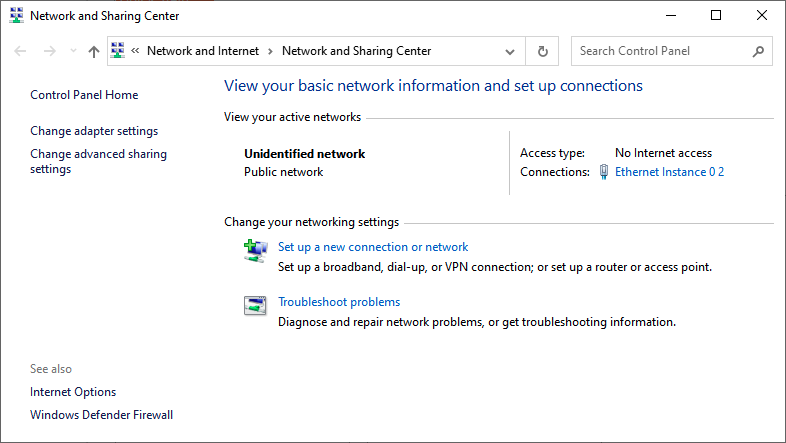Open the address bar history dropdown
The image size is (786, 443).
click(x=510, y=52)
